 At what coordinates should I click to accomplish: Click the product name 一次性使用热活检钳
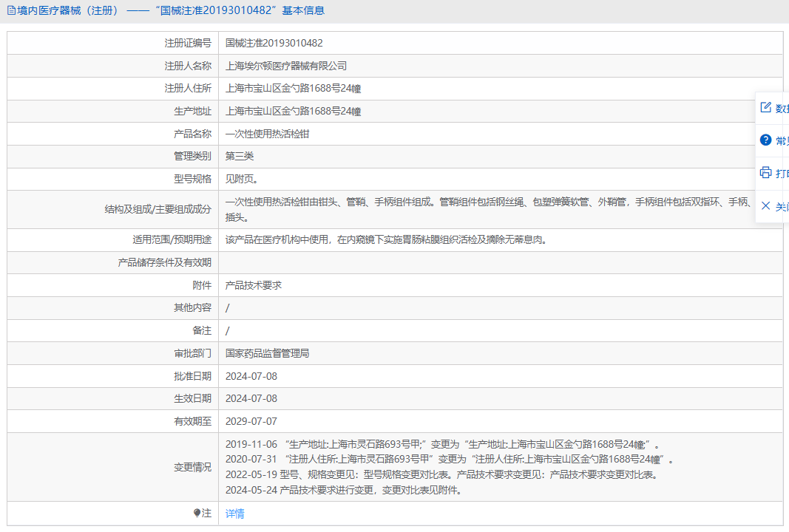coord(267,134)
